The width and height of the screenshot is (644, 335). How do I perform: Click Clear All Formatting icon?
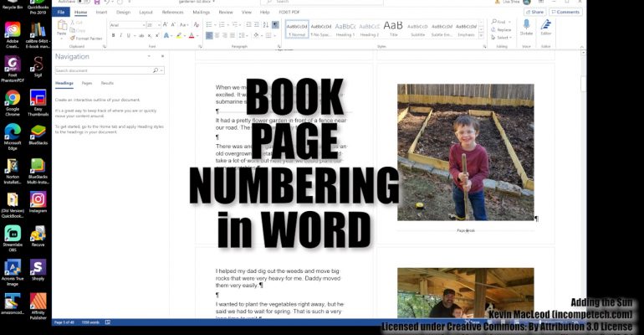(x=197, y=25)
